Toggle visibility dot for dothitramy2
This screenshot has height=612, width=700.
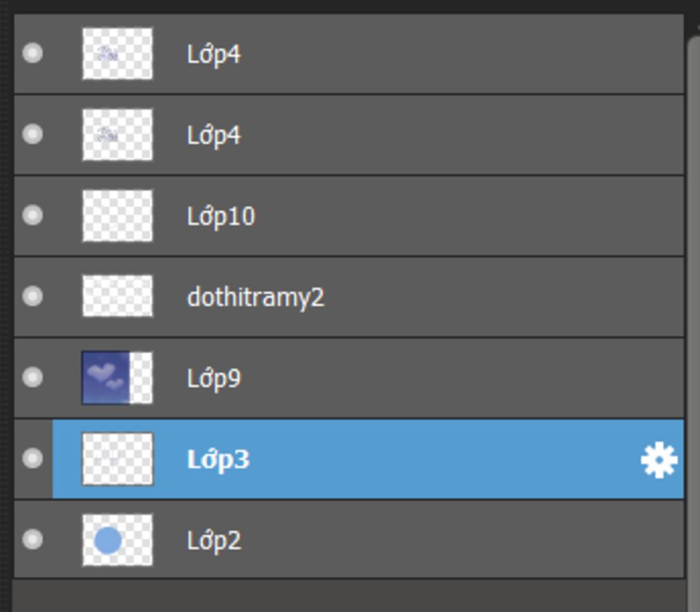[x=33, y=296]
